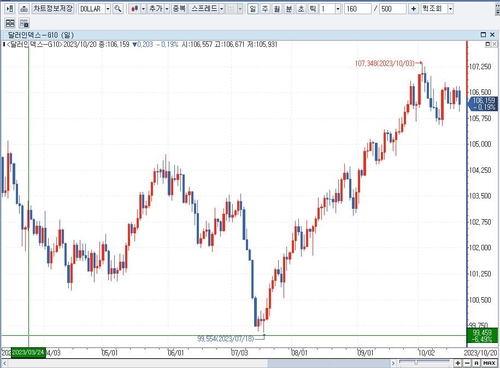Click the 107,250 price axis label

pos(480,67)
